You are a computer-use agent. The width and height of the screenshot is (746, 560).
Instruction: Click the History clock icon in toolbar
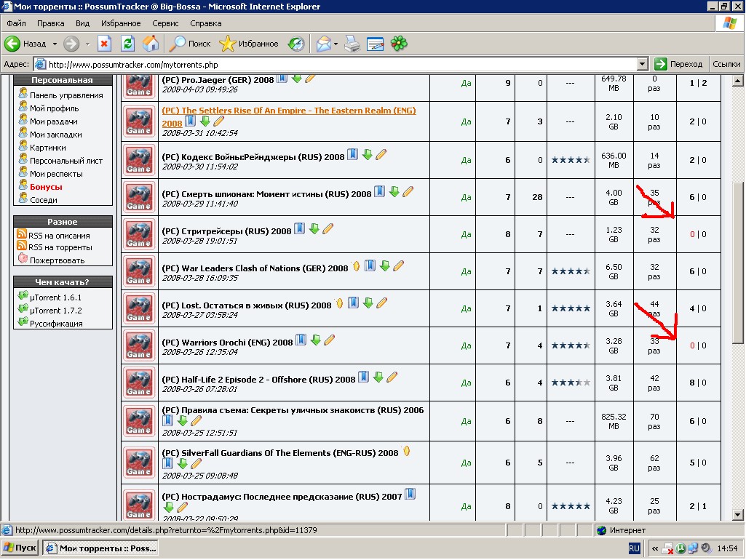coord(296,44)
